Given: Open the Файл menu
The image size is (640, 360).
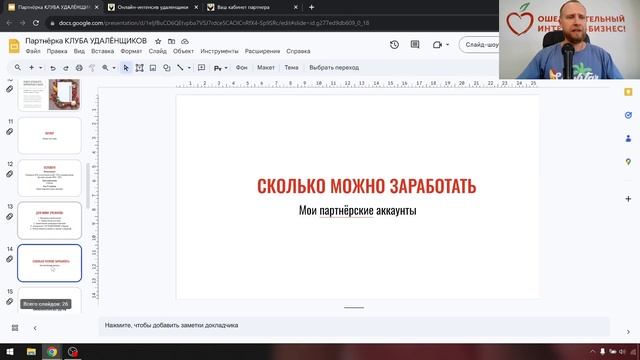Looking at the screenshot, I should coord(33,51).
